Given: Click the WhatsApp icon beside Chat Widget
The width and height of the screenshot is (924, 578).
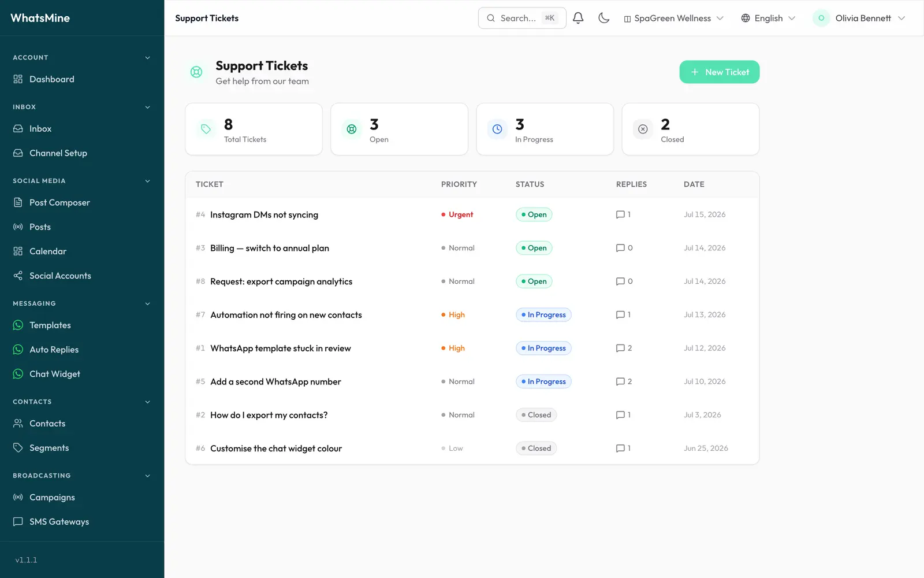Looking at the screenshot, I should pyautogui.click(x=18, y=374).
